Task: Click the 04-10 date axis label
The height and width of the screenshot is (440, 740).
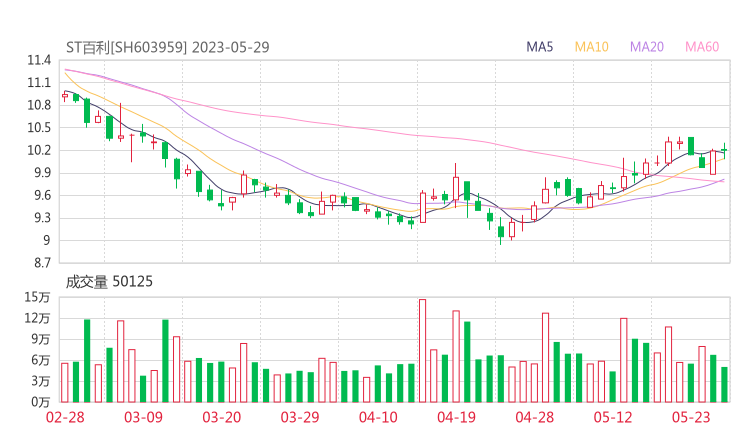Action: coord(378,417)
